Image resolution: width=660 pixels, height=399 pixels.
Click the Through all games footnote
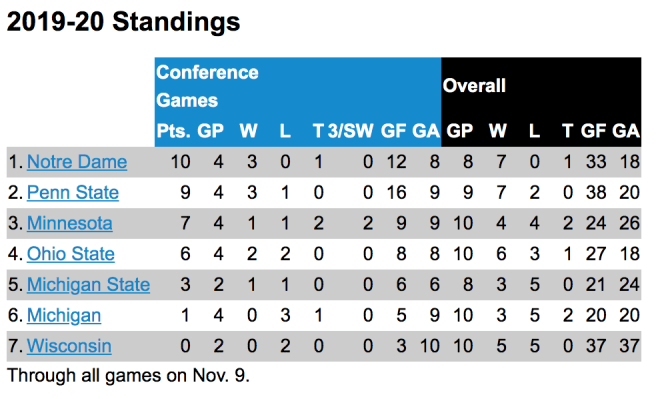pyautogui.click(x=128, y=375)
